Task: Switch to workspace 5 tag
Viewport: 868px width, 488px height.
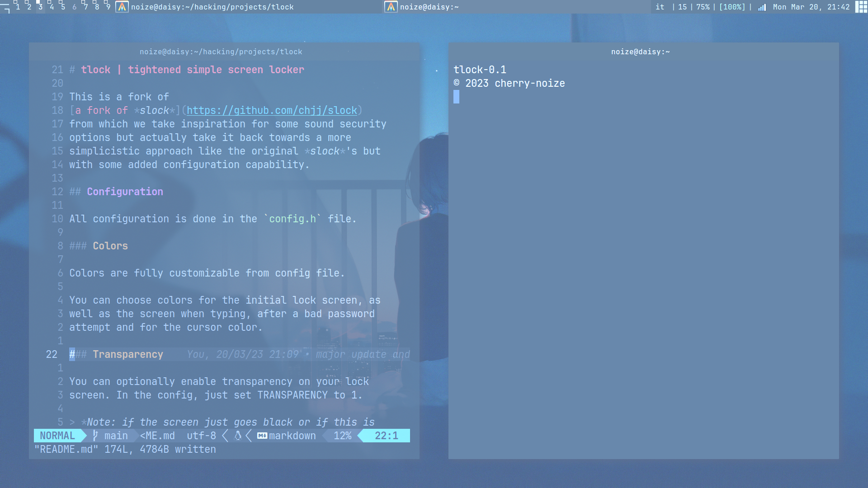Action: tap(63, 7)
